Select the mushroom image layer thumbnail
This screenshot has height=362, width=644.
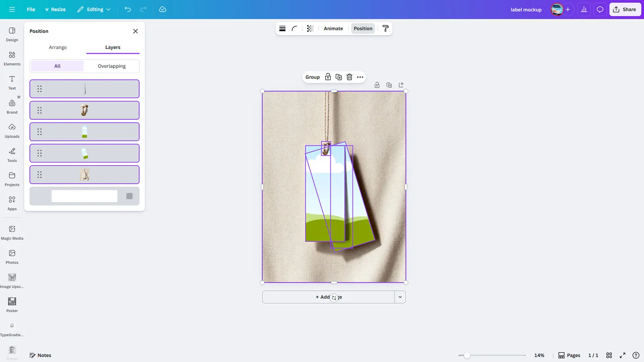(85, 110)
